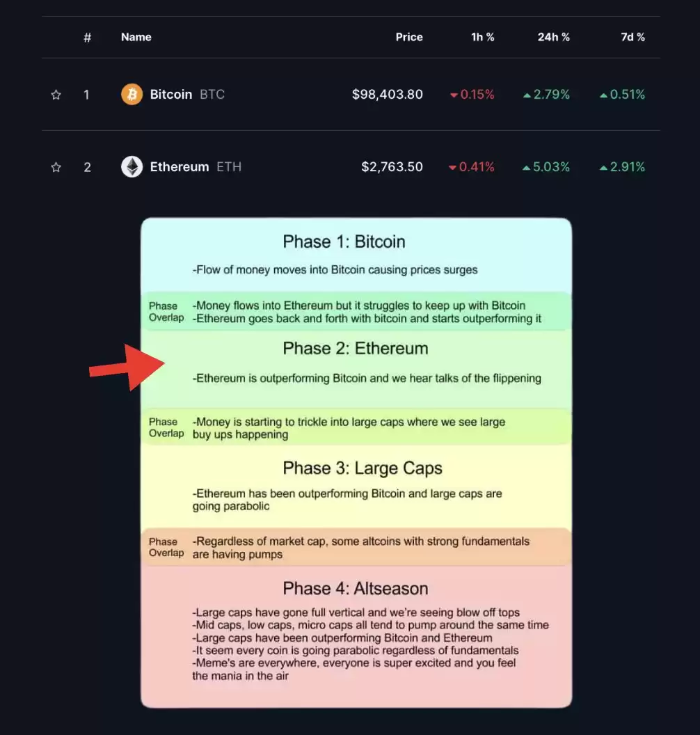Click the orange Bitcoin logo icon
This screenshot has width=700, height=735.
(132, 94)
